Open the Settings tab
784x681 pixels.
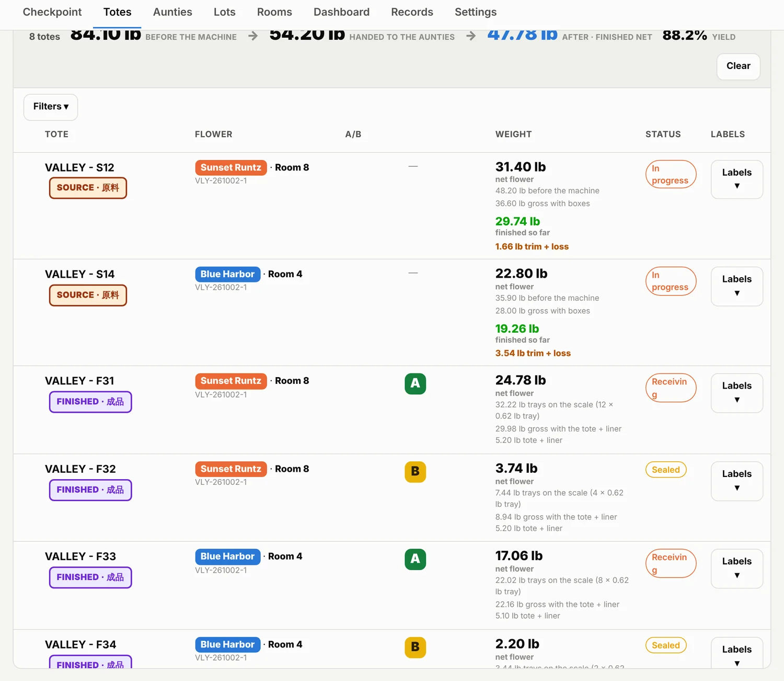click(x=476, y=12)
